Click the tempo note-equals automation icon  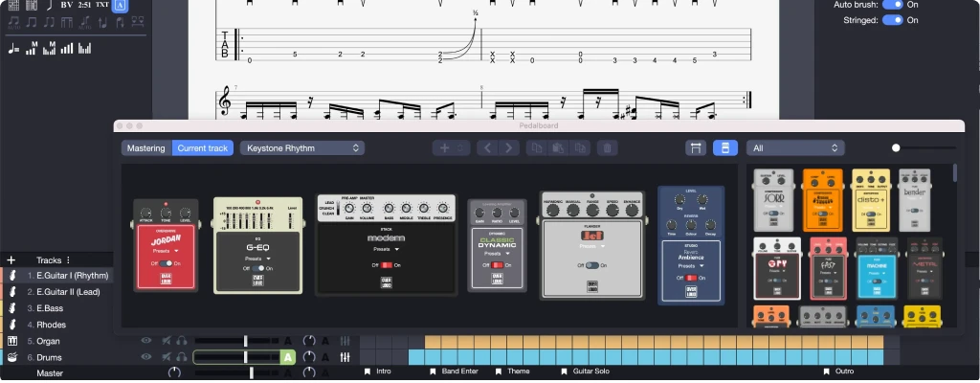[13, 49]
